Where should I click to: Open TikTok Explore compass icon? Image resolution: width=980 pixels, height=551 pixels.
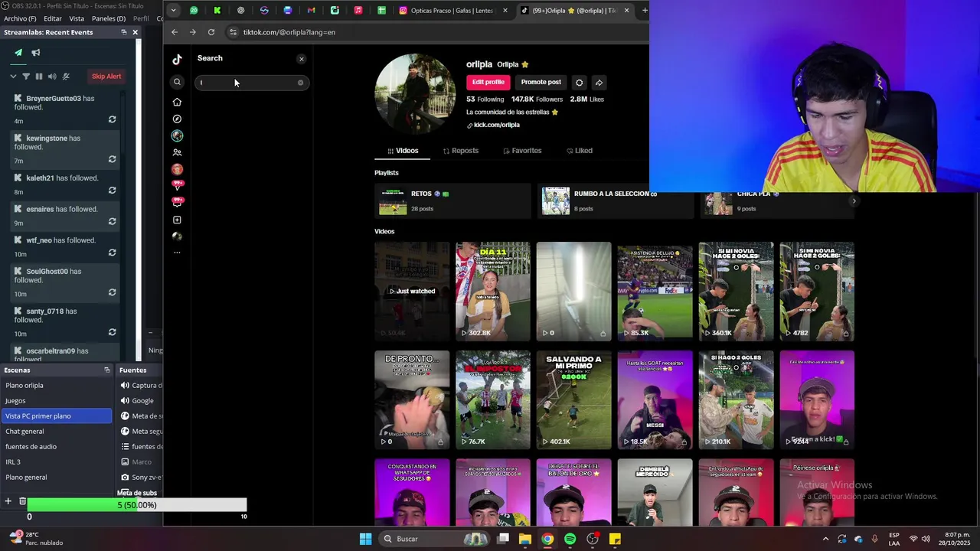(177, 119)
